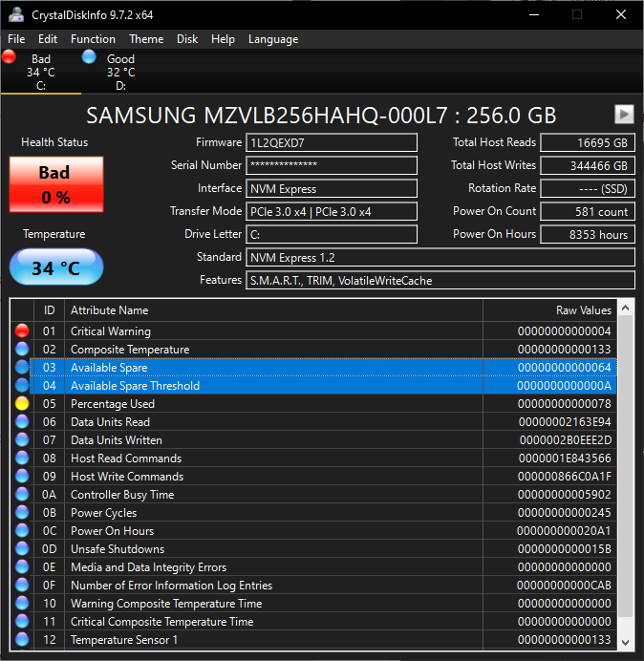
Task: Click the Firmware value field 1L2QEXD7
Action: (x=332, y=143)
